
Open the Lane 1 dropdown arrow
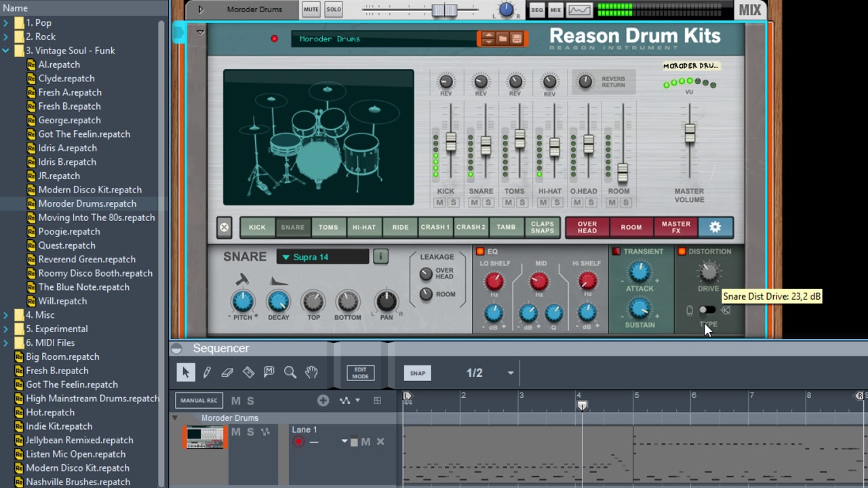pos(344,442)
